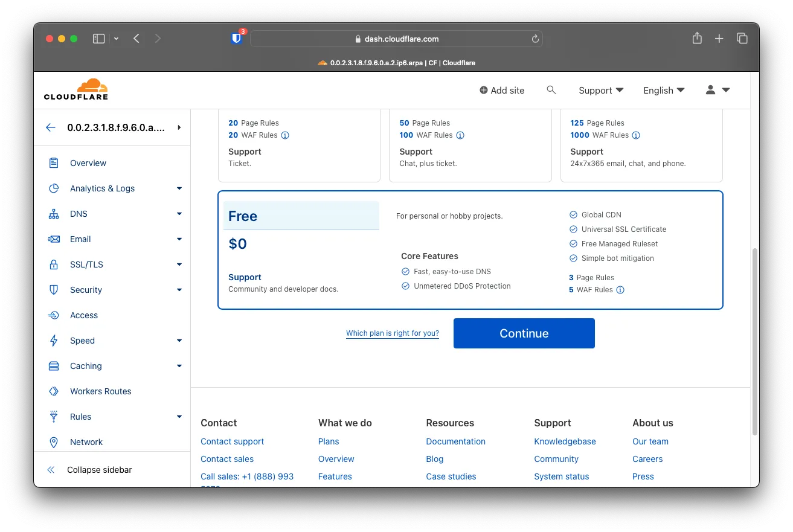Click the Continue button
Screen dimensions: 793x532
pos(524,333)
